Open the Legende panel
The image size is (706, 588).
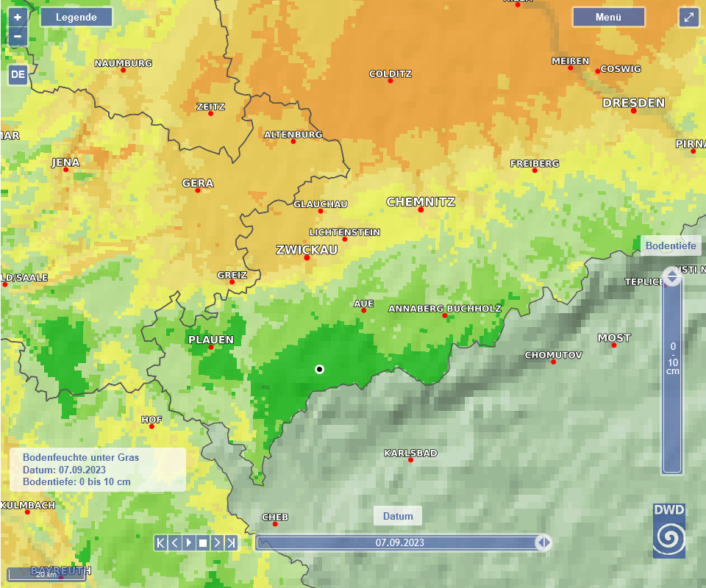[76, 17]
